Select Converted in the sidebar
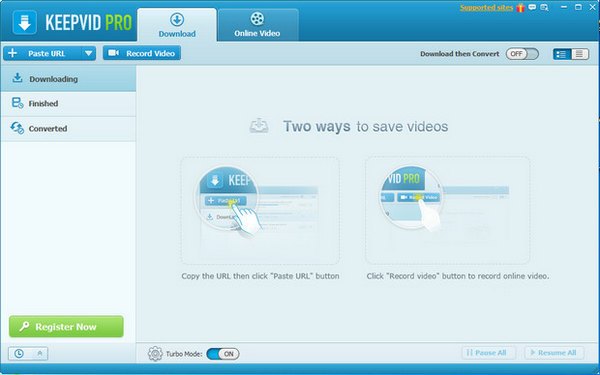600x375 pixels. pos(68,129)
